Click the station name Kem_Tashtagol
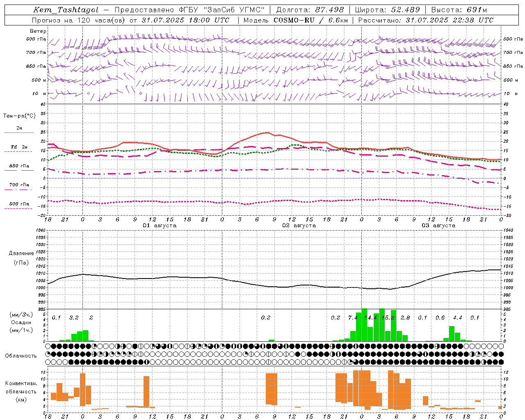The image size is (525, 420). (x=66, y=10)
